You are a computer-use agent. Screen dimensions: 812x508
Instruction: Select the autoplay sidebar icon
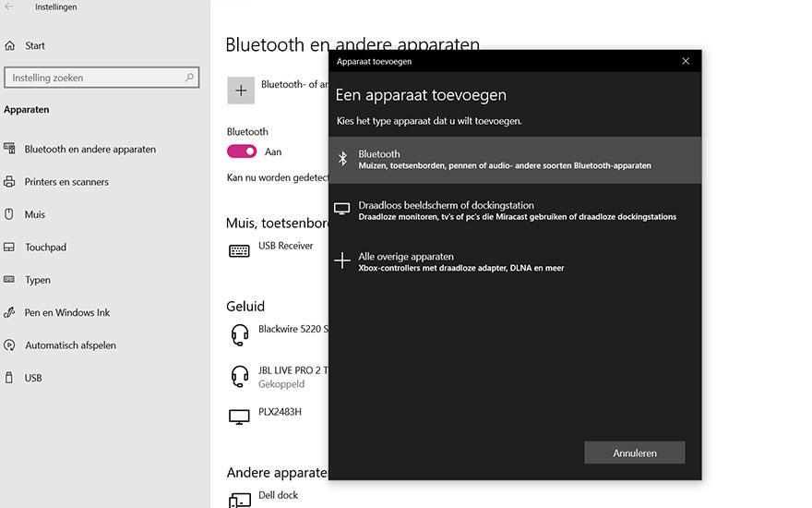tap(9, 345)
